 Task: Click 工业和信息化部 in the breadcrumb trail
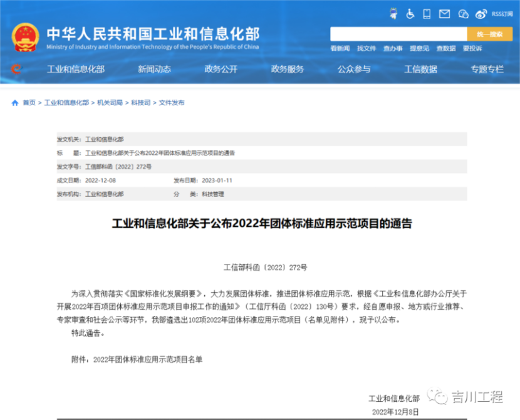[66, 103]
